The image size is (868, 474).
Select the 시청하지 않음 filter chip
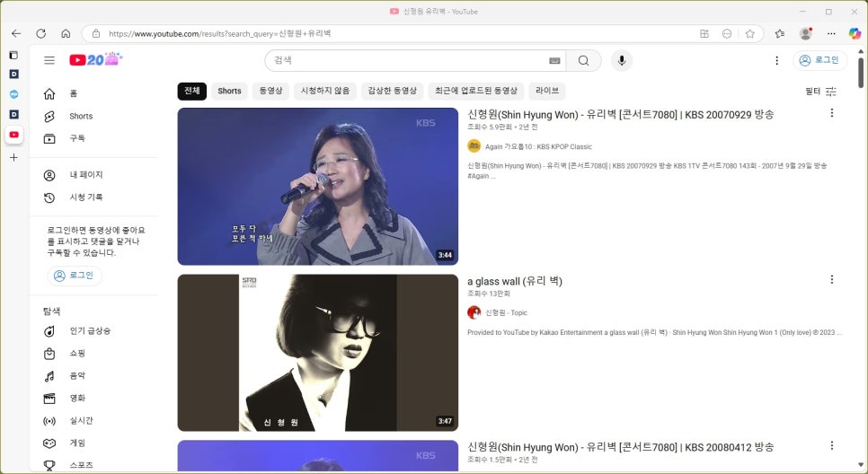coord(325,91)
